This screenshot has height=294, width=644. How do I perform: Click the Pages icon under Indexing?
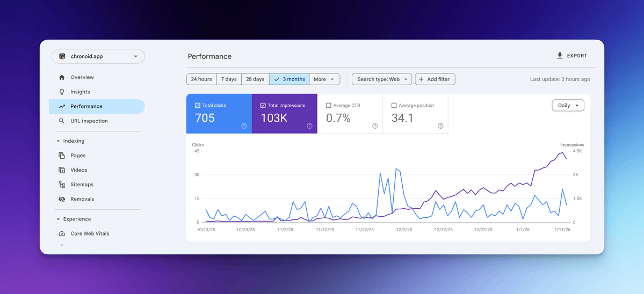(x=62, y=156)
